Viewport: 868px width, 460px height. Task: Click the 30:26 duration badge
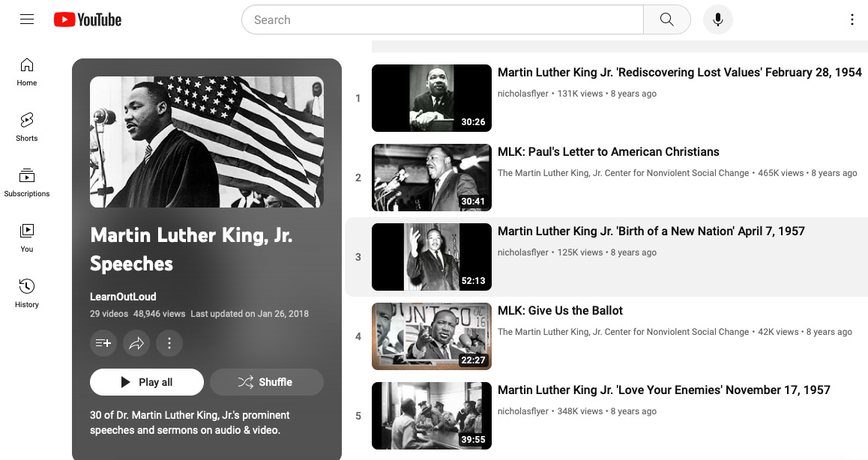click(473, 122)
